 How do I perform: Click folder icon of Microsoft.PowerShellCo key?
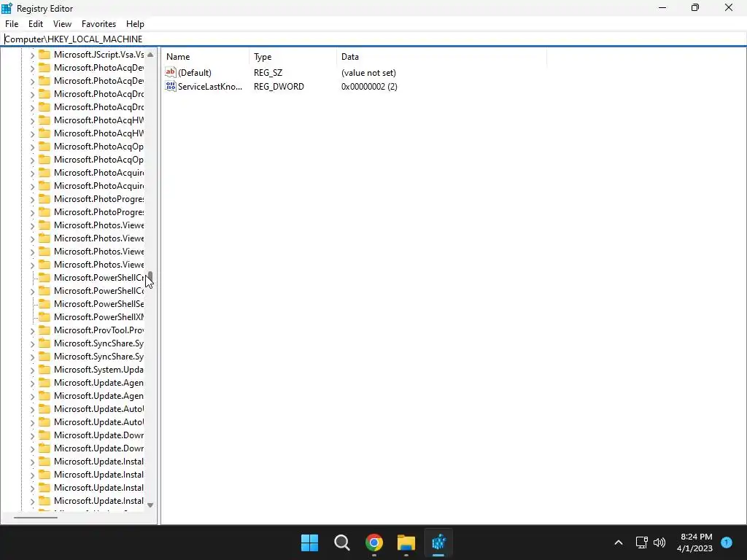pyautogui.click(x=44, y=290)
